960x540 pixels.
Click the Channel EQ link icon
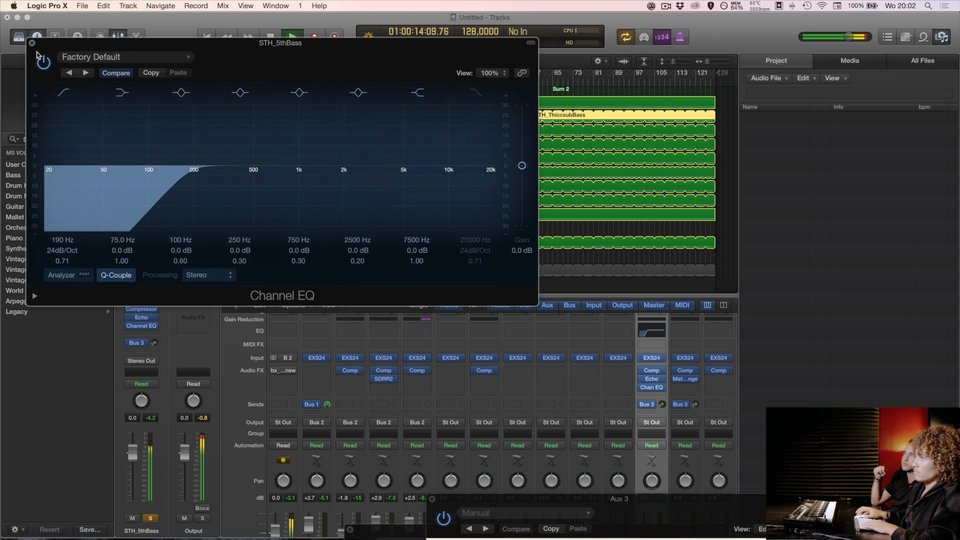pos(522,73)
